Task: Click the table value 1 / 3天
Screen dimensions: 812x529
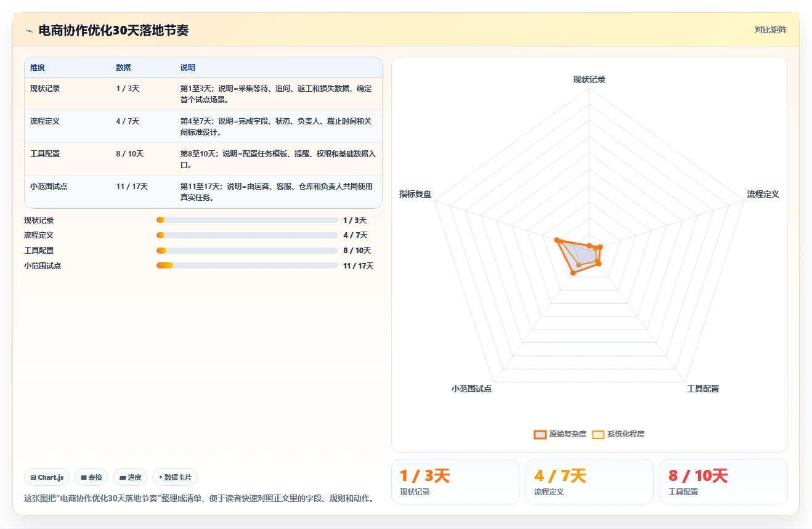Action: click(128, 89)
